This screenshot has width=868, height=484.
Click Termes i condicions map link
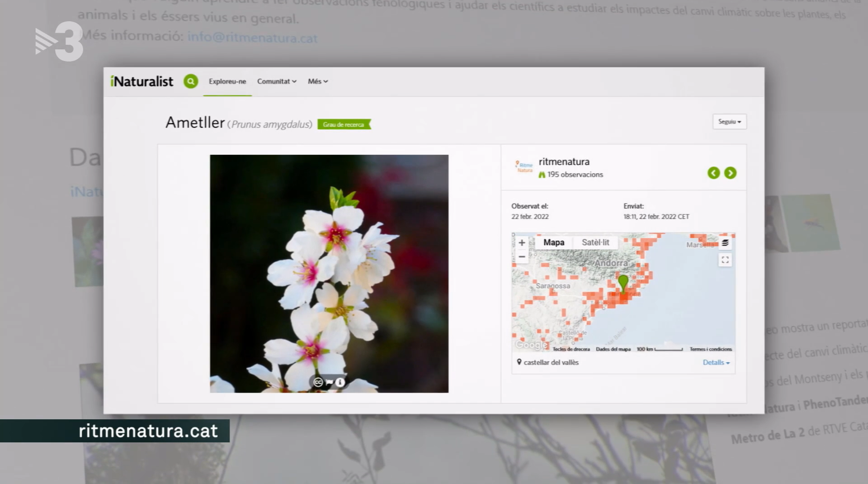coord(711,349)
